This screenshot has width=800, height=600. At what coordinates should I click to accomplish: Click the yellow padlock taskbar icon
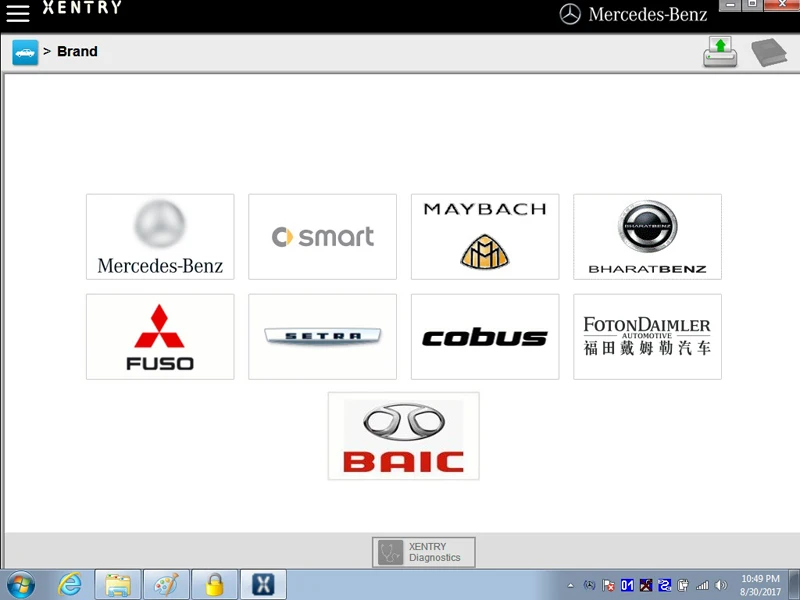click(x=215, y=585)
